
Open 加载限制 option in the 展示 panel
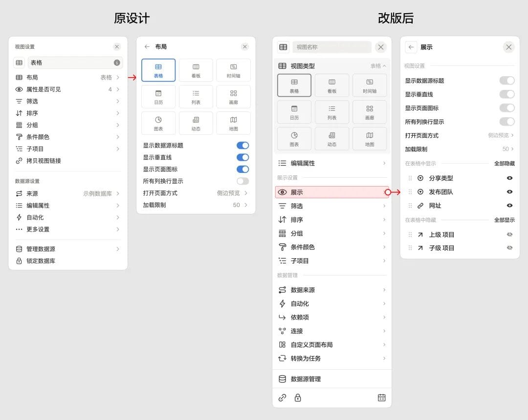(459, 149)
